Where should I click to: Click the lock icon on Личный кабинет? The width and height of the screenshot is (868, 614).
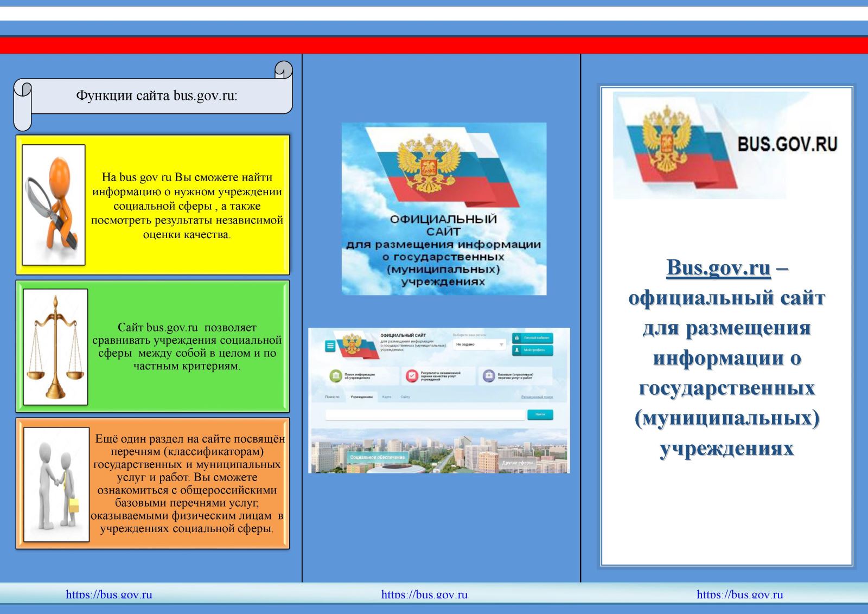[517, 337]
